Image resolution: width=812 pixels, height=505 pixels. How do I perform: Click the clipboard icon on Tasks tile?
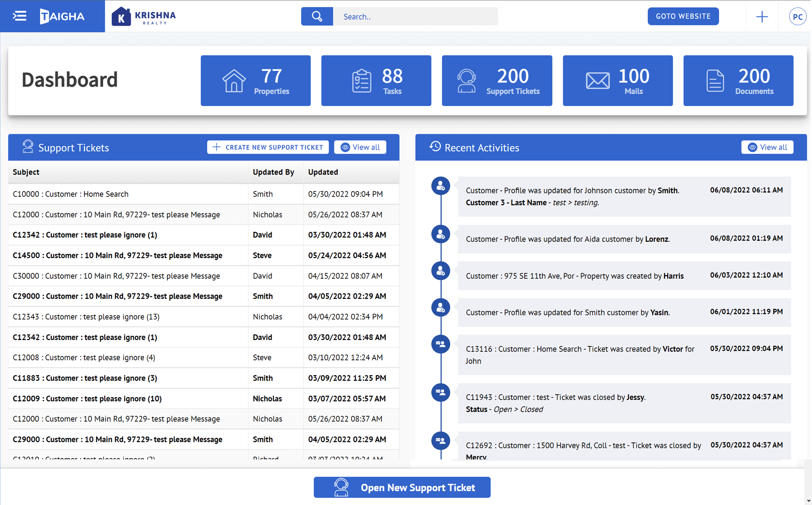click(361, 81)
